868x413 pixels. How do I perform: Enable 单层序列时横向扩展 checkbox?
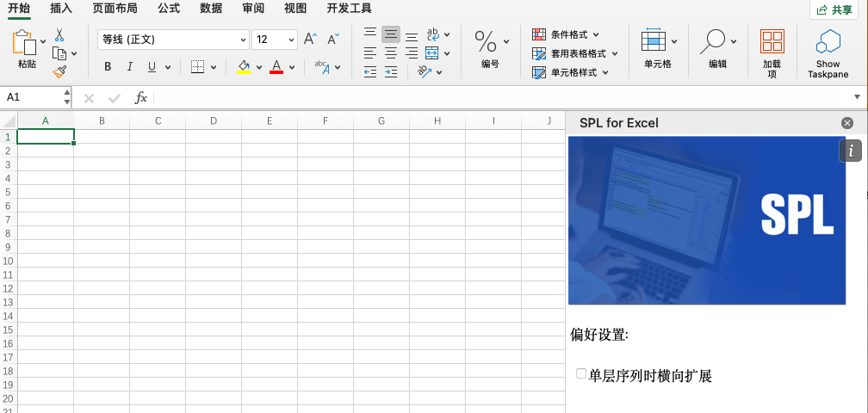(580, 373)
